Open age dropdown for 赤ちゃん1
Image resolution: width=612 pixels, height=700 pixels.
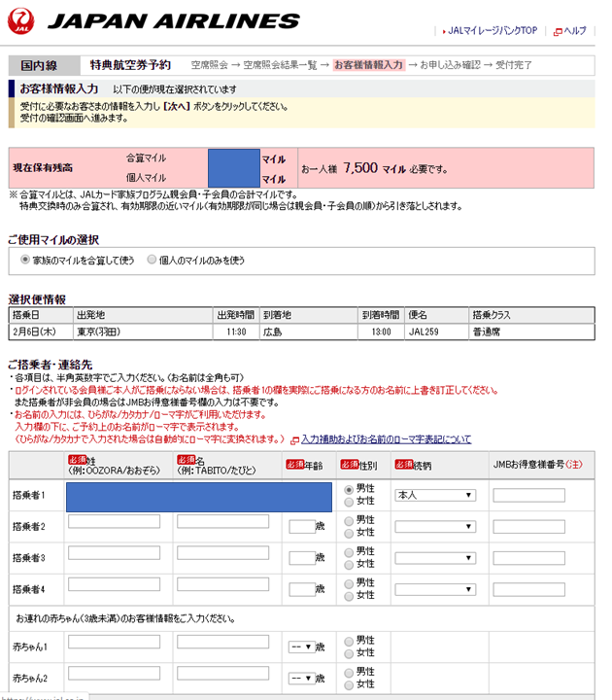(x=302, y=647)
